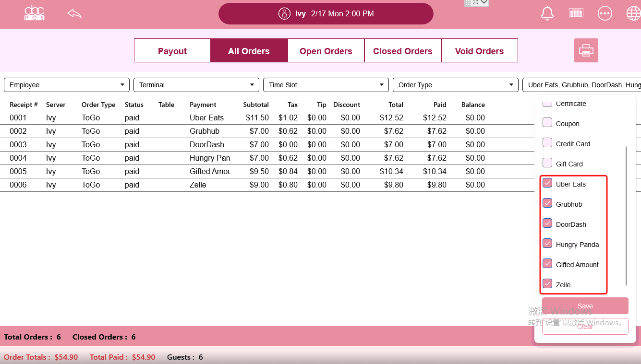The image size is (641, 364).
Task: Click the Server column header
Action: tap(56, 105)
